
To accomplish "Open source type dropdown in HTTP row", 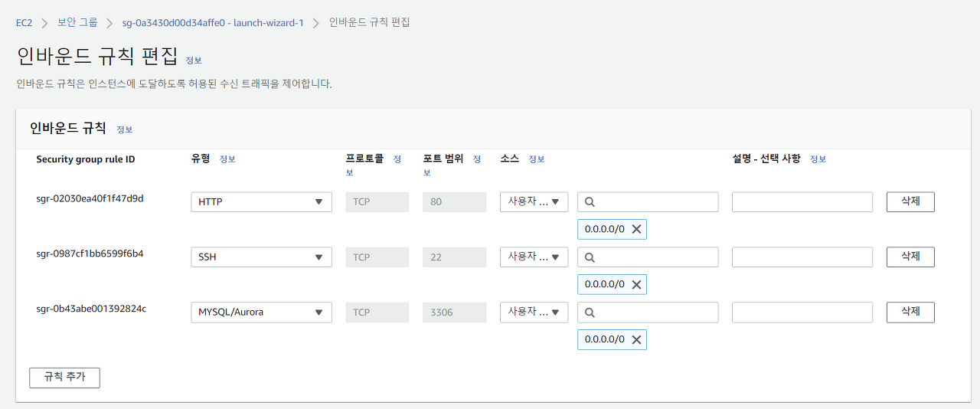I will point(534,202).
